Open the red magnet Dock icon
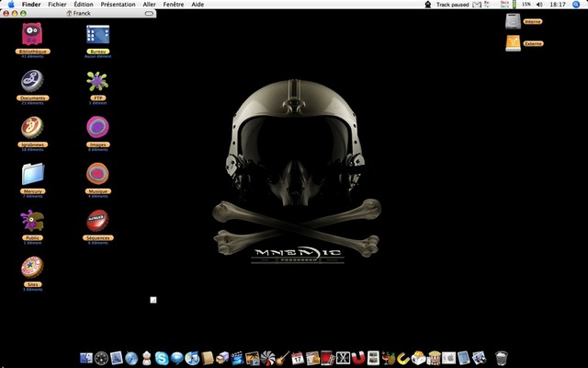 (358, 358)
